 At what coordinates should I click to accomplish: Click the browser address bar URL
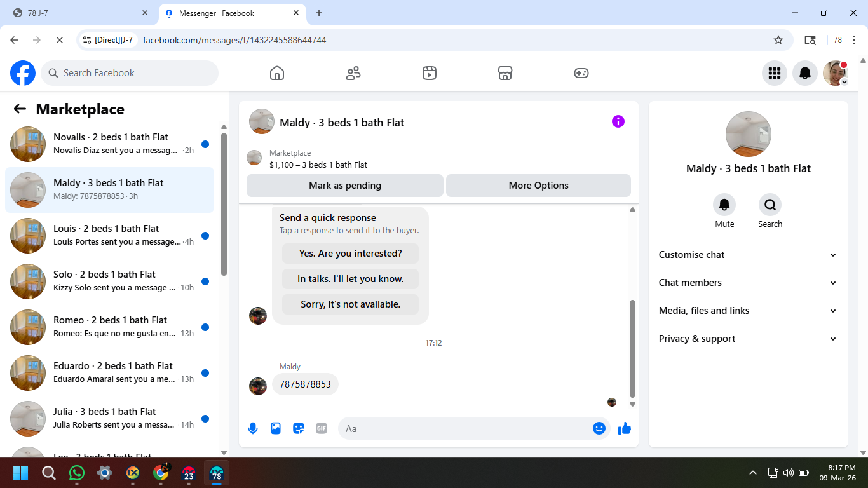pos(234,40)
